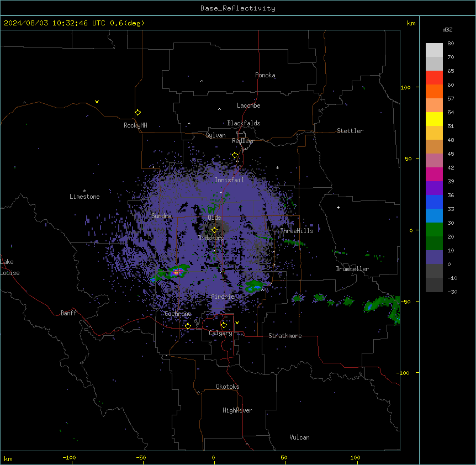Click the Innisfail city label
Image resolution: width=476 pixels, height=465 pixels.
point(229,180)
